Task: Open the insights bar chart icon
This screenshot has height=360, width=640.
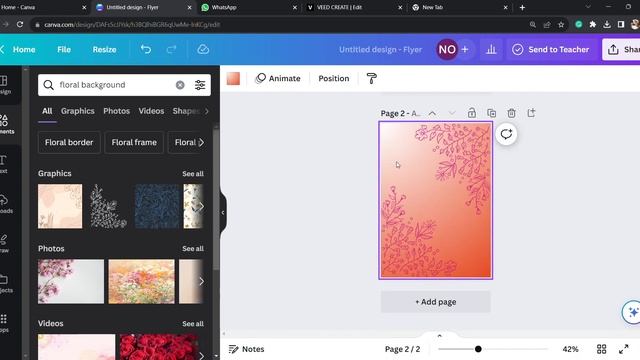Action: [491, 49]
